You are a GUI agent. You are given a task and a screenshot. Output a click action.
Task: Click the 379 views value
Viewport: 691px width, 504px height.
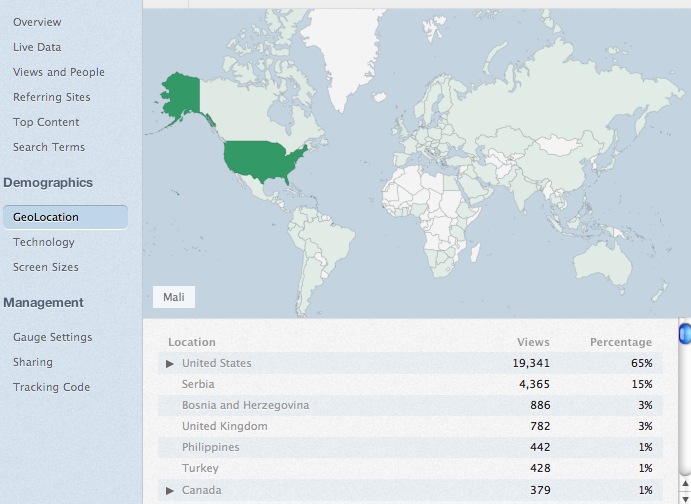(540, 490)
